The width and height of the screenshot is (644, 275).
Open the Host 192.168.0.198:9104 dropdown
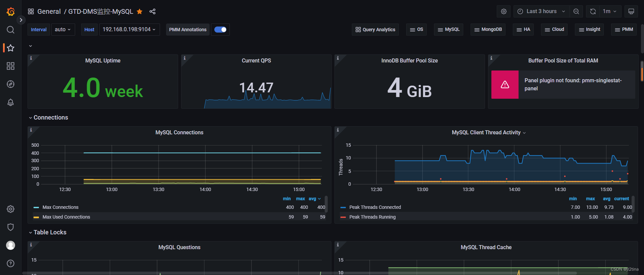[x=129, y=30]
